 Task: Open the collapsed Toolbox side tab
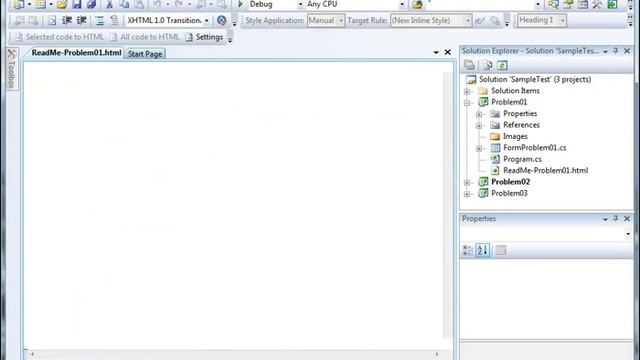[x=12, y=69]
